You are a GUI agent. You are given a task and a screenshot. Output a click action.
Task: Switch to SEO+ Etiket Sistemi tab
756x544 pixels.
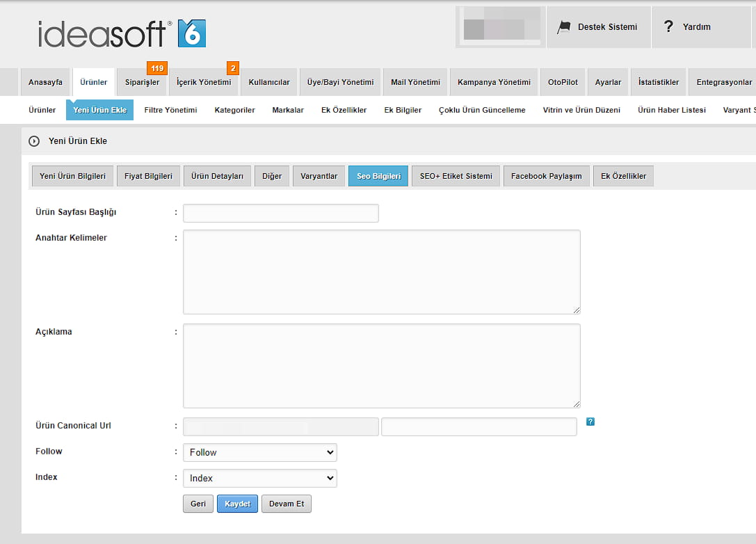coord(456,176)
